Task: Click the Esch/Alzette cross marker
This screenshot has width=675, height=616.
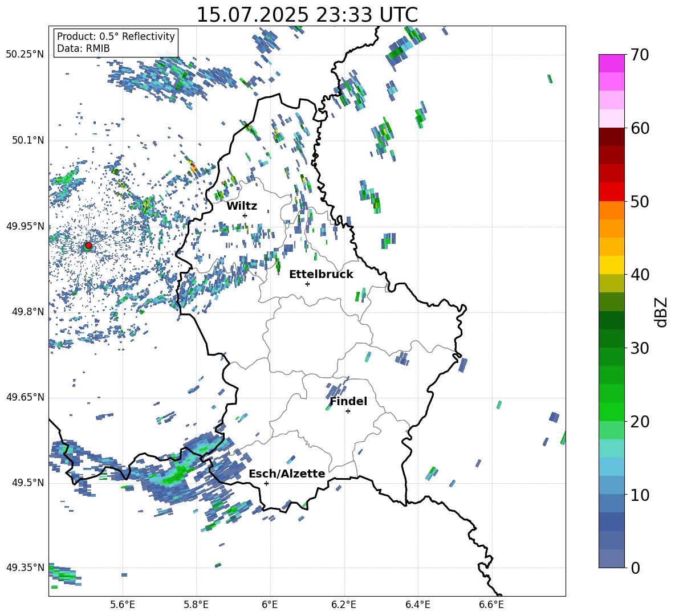Action: tap(266, 483)
